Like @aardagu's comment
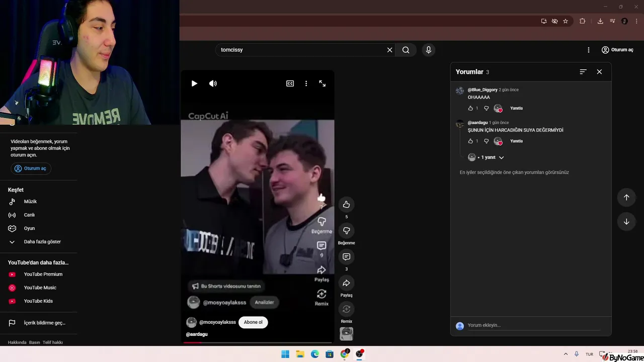 tap(470, 141)
